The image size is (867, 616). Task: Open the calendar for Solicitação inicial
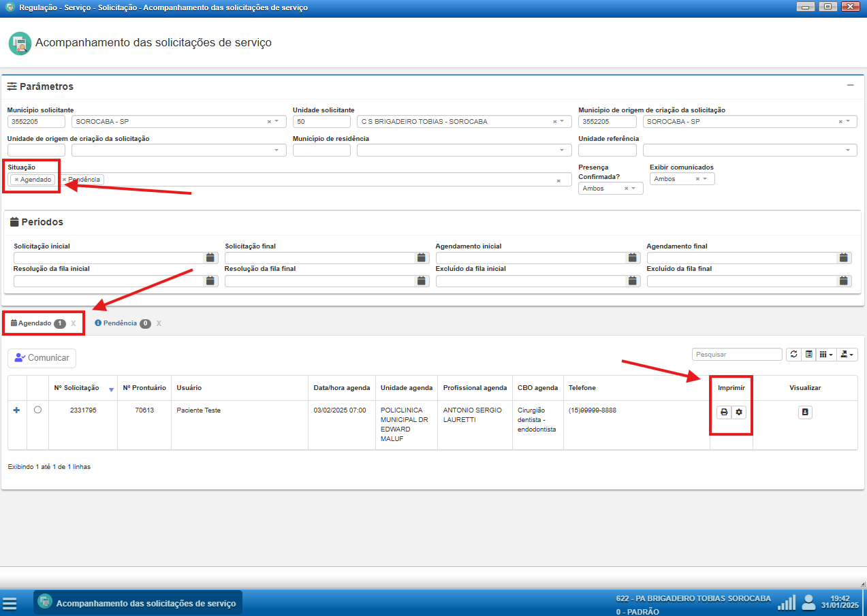[210, 258]
